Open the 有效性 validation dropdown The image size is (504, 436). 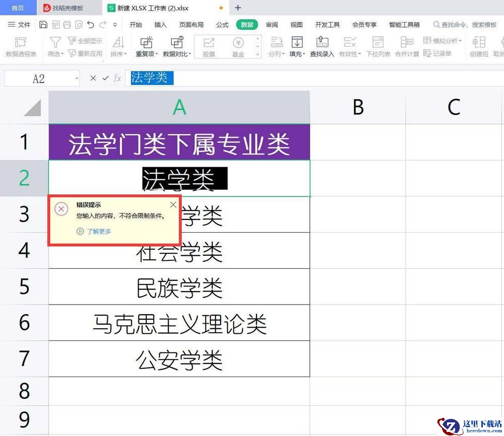[x=350, y=47]
